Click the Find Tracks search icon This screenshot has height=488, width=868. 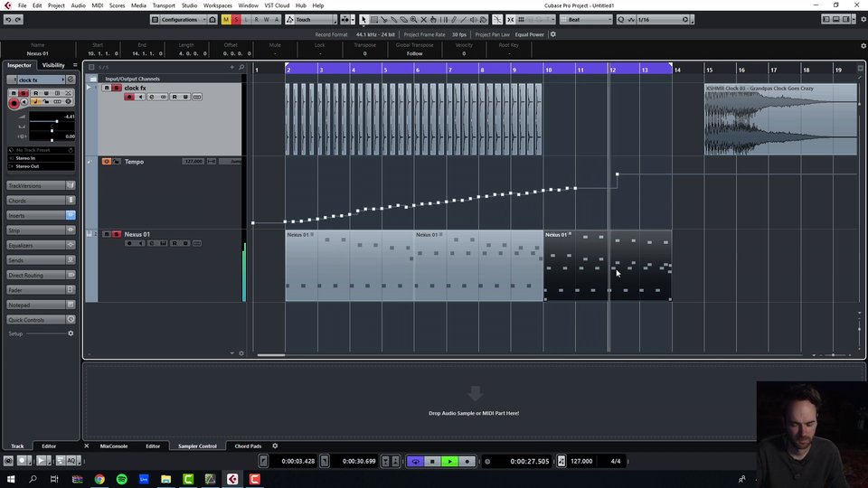[241, 67]
